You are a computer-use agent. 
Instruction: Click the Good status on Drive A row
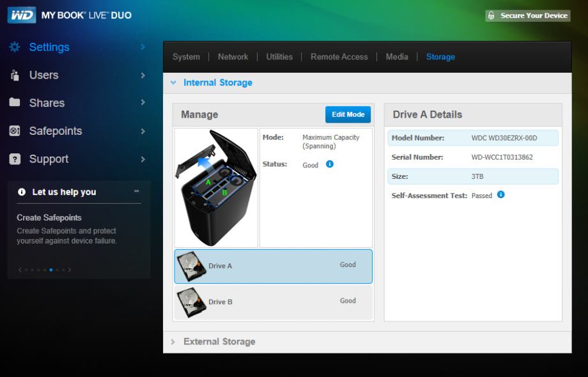(348, 265)
